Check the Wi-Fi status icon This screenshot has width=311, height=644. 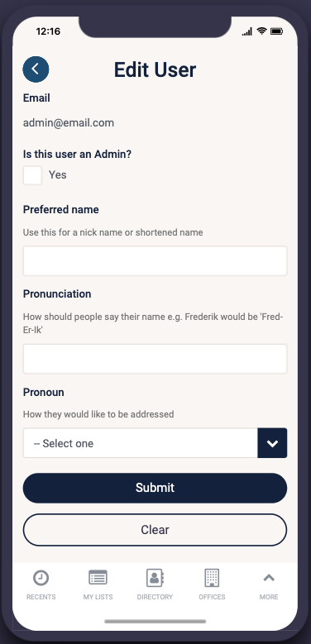coord(261,31)
